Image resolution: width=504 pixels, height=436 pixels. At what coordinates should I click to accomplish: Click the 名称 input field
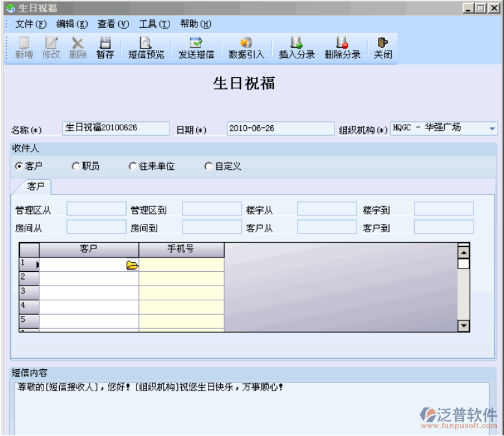click(x=116, y=128)
